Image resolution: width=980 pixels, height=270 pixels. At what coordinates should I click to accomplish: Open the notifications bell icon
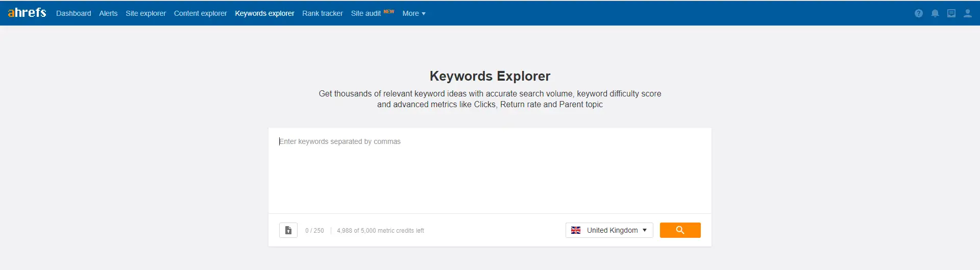tap(935, 13)
